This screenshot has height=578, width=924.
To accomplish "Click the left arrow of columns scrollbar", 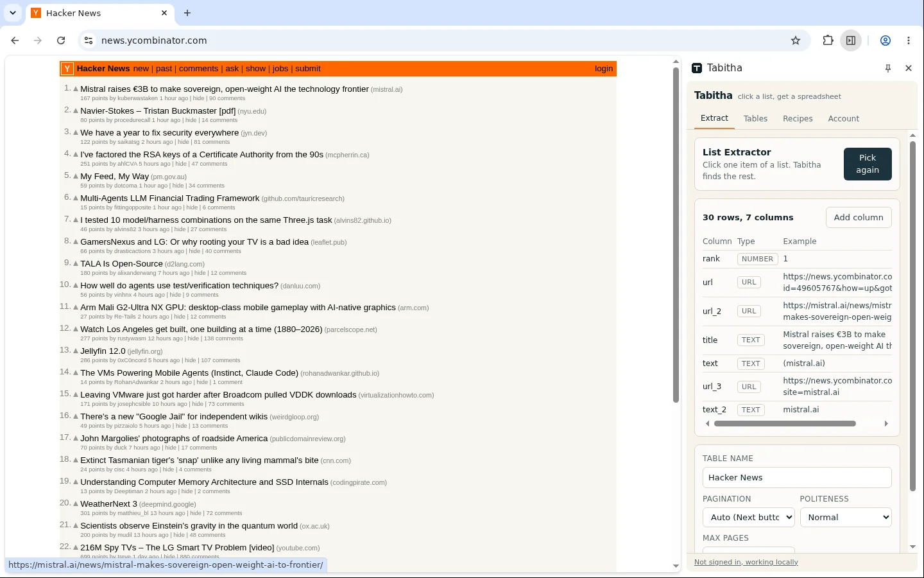I will (708, 424).
